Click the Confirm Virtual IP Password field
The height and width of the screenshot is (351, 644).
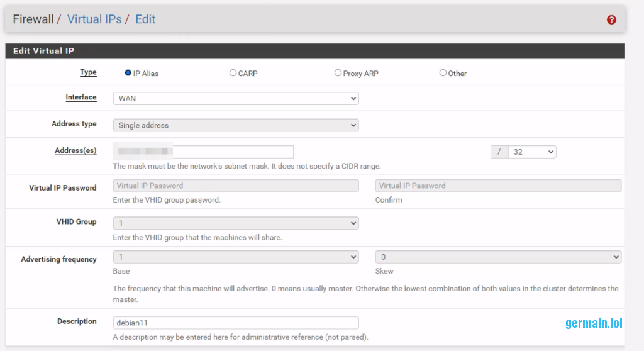498,186
